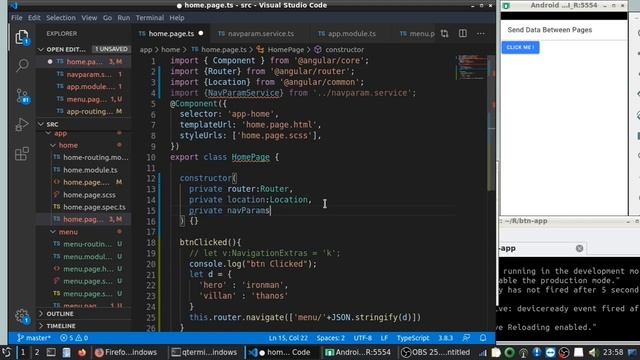
Task: Open the Explorer view in activity bar
Action: pos(22,38)
